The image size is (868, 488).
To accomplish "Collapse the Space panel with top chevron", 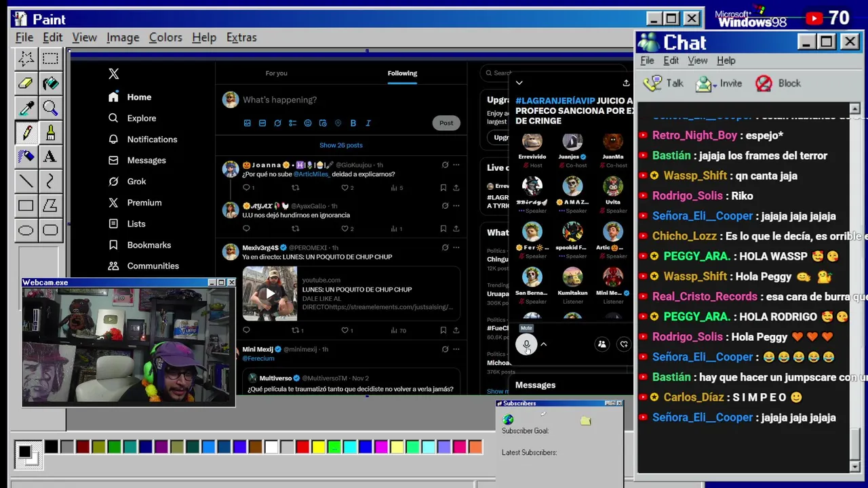I will tap(519, 83).
